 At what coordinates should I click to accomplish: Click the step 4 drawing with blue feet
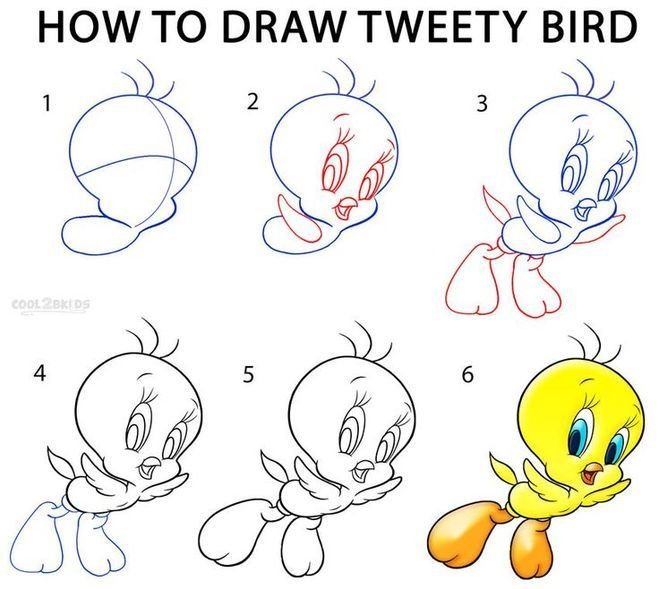click(106, 447)
